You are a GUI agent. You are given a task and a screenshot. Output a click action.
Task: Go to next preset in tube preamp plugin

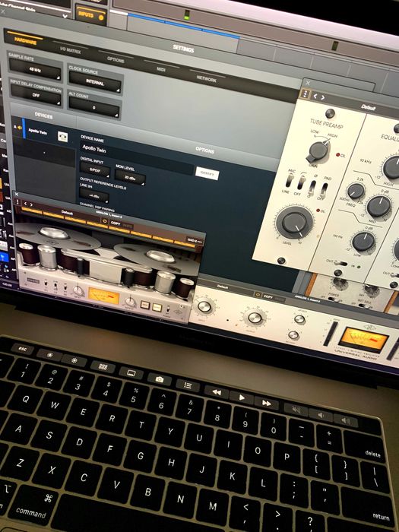click(x=323, y=98)
